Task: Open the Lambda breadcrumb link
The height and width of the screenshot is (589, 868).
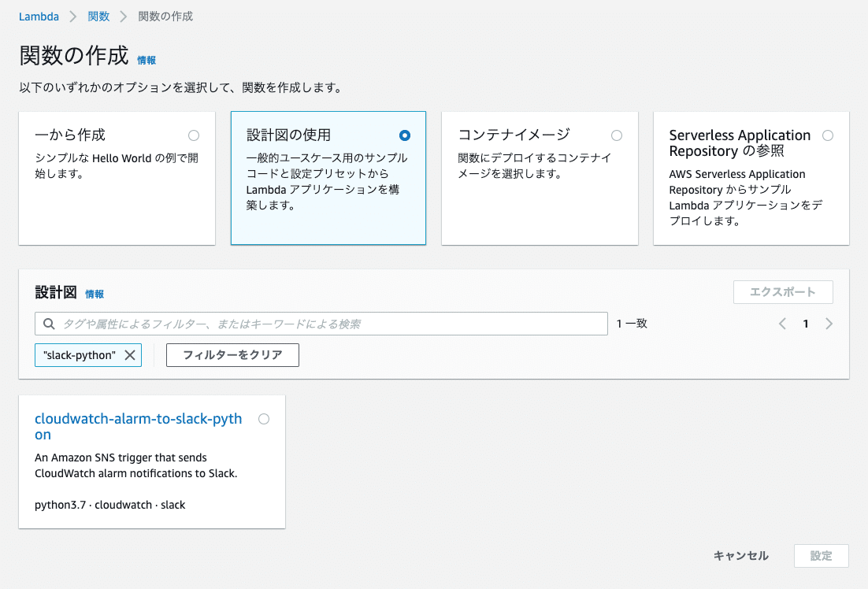Action: click(x=39, y=16)
